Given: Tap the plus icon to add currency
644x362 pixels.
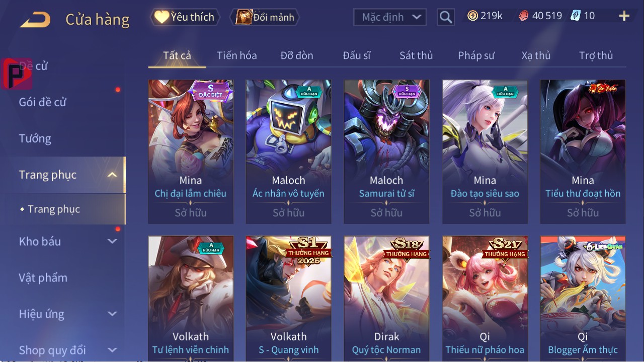Looking at the screenshot, I should [x=624, y=16].
